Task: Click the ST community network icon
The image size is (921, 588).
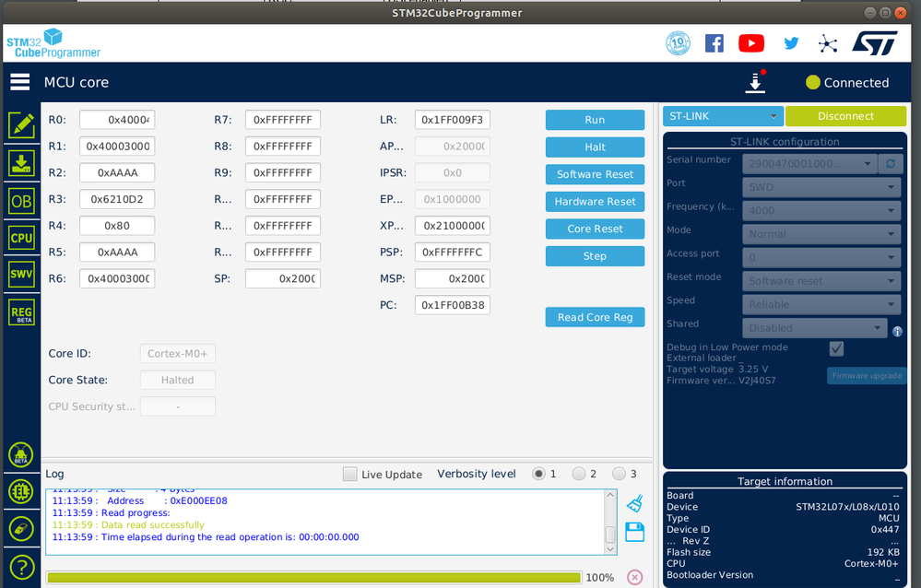Action: click(x=828, y=43)
